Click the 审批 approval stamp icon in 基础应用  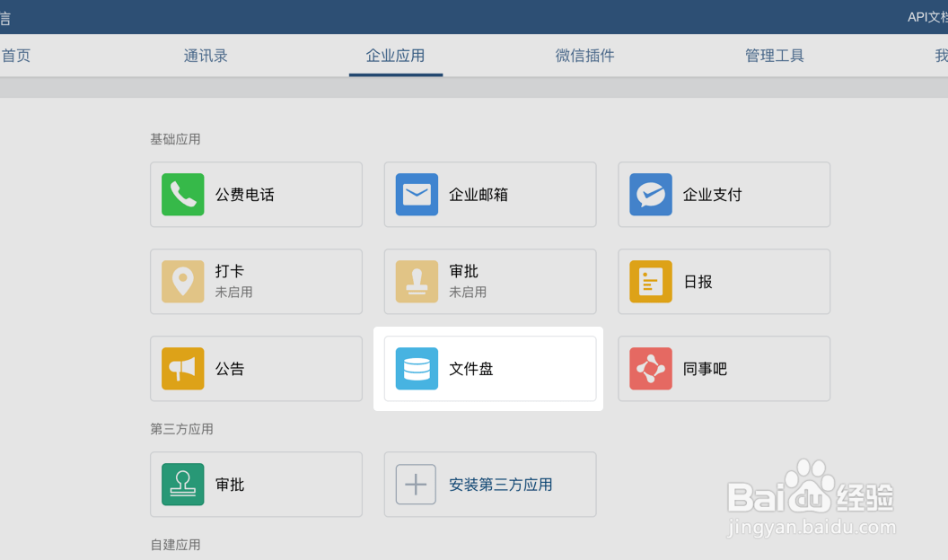click(416, 281)
